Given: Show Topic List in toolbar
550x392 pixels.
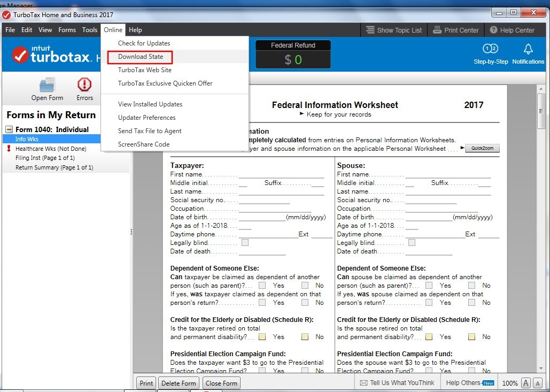Looking at the screenshot, I should tap(393, 30).
